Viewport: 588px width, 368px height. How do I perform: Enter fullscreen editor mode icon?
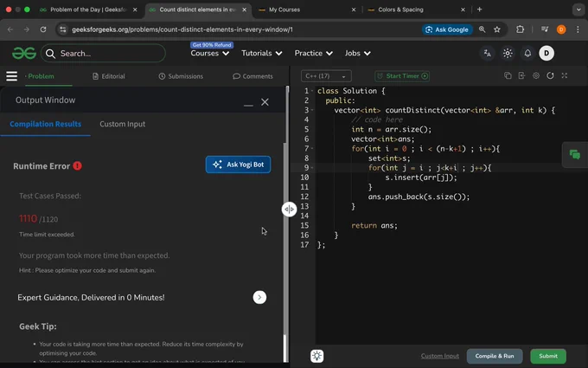pos(565,76)
